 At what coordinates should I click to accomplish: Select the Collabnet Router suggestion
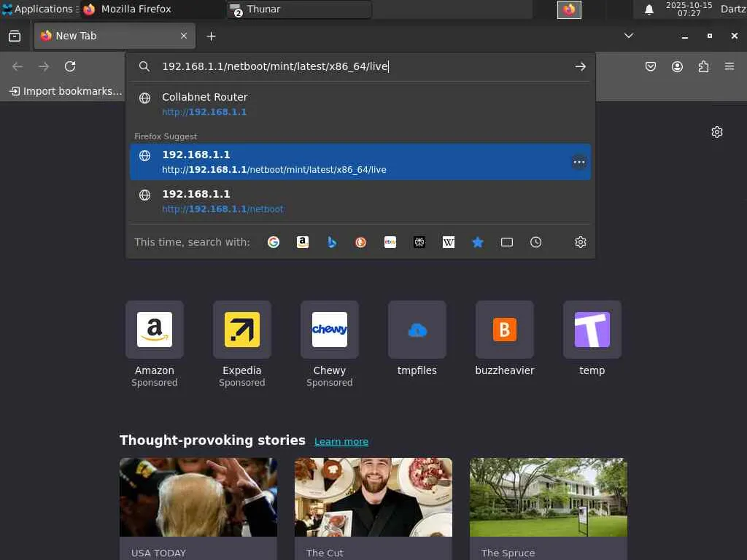(360, 104)
